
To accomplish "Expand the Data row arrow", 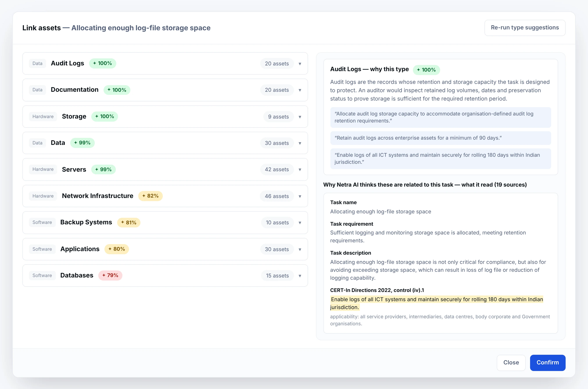I will (x=300, y=143).
